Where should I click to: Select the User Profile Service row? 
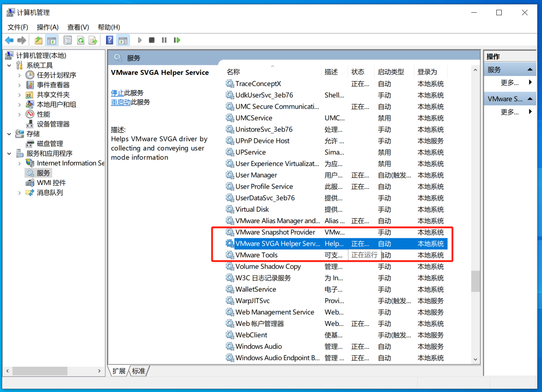[336, 186]
